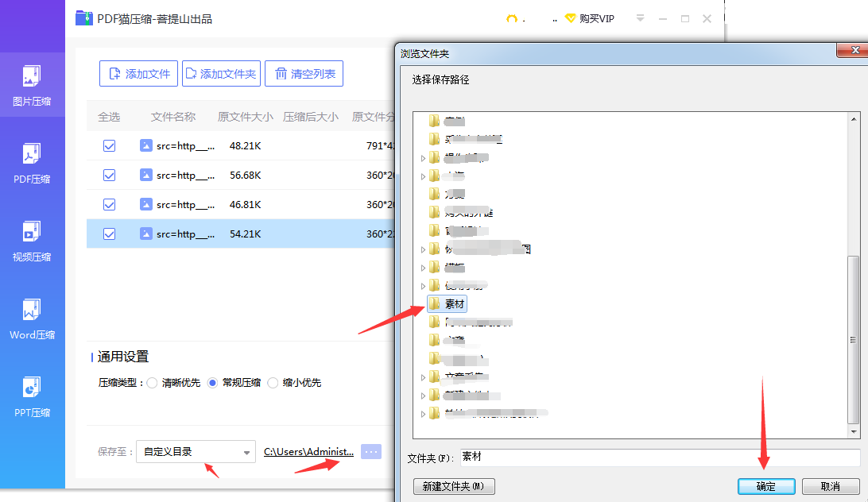Click the 清空列表 button
The width and height of the screenshot is (868, 502).
(304, 74)
